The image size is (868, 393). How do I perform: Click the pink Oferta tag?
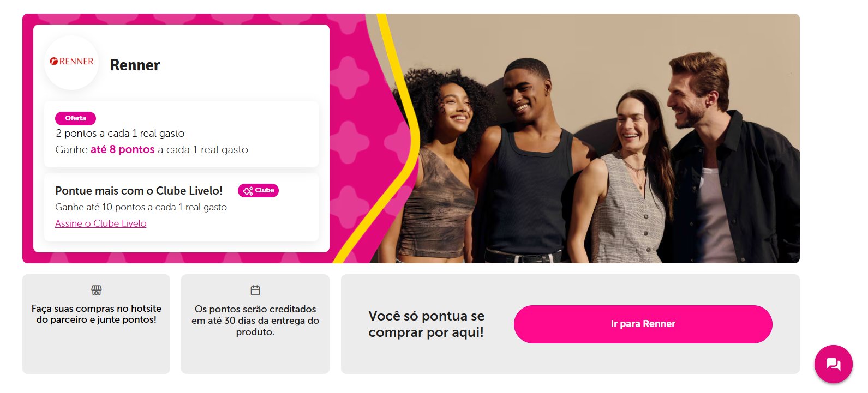tap(75, 118)
